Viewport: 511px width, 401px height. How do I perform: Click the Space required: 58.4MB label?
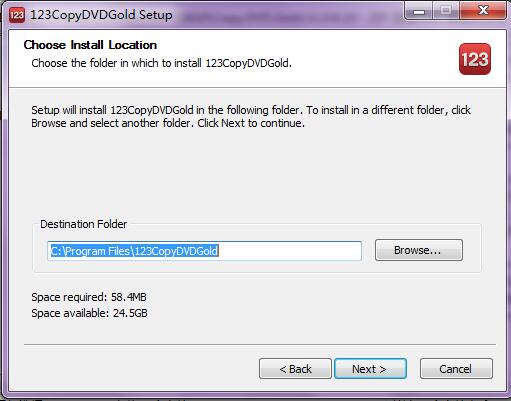(89, 297)
